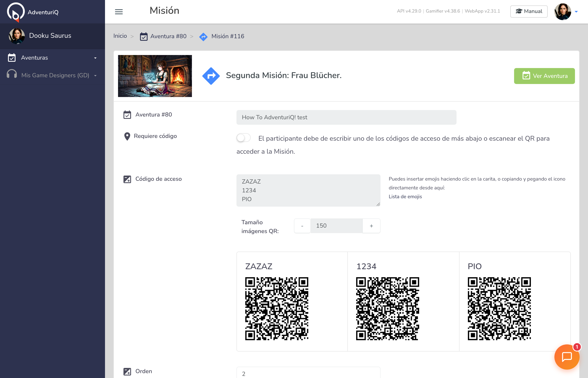
Task: Click Misión #116 breadcrumb
Action: click(228, 36)
